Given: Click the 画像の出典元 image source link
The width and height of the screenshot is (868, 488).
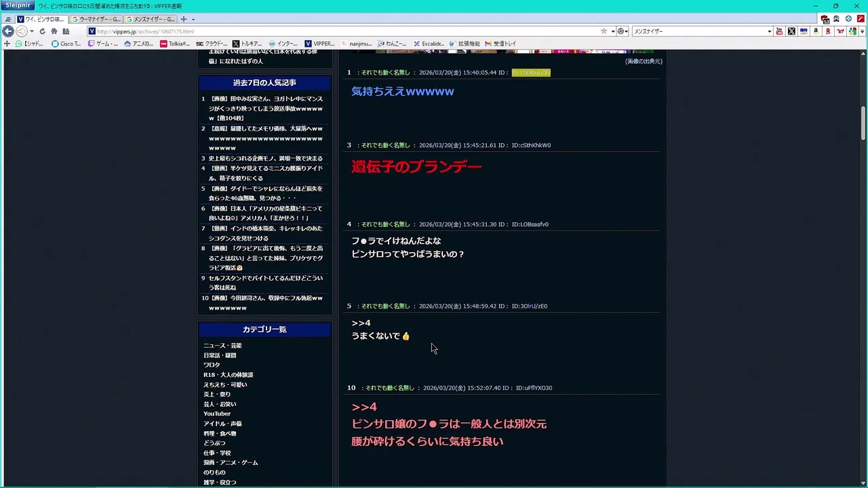Looking at the screenshot, I should pyautogui.click(x=644, y=61).
